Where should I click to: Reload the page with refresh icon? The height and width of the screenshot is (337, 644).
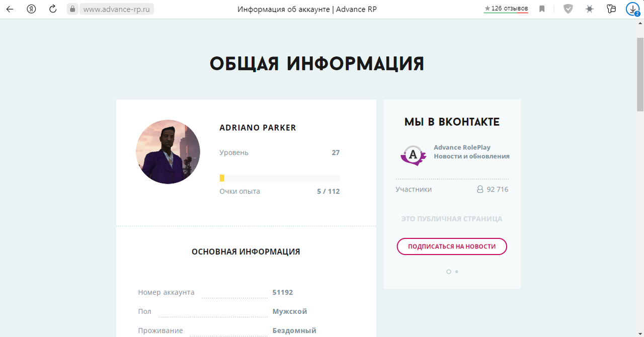coord(53,9)
